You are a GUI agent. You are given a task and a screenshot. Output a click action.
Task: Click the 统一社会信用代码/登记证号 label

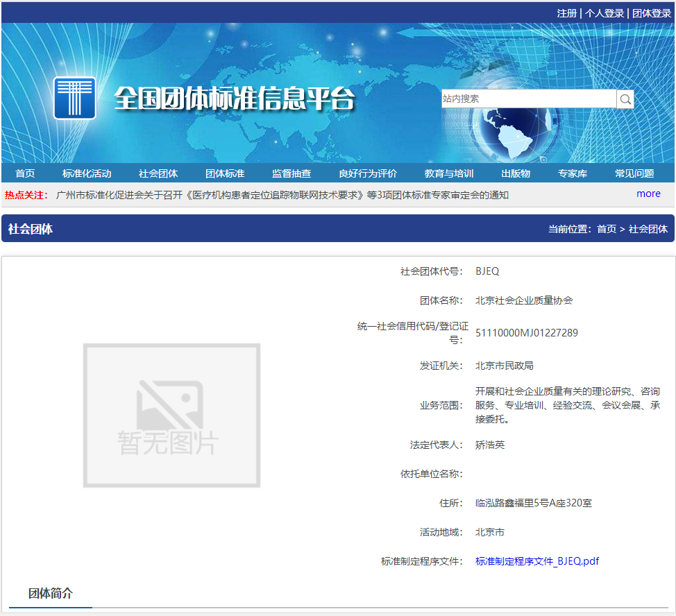[412, 333]
